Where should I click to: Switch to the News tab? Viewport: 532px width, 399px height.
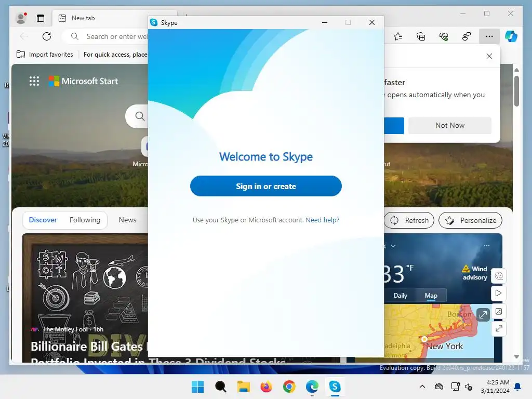point(128,220)
